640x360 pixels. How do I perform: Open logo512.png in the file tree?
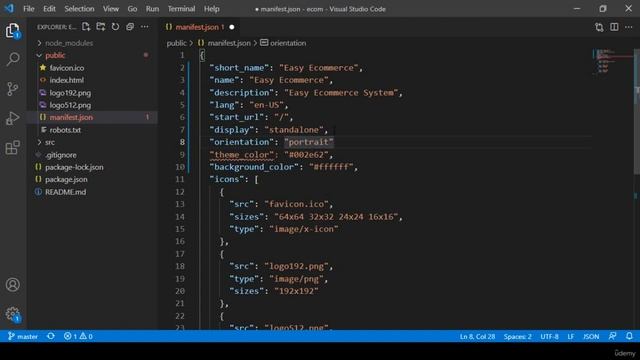point(70,105)
